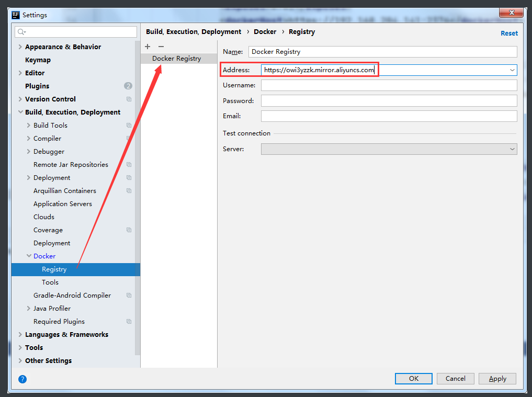Click the project-level icon beside Required Plugins
This screenshot has height=397, width=532.
click(129, 322)
